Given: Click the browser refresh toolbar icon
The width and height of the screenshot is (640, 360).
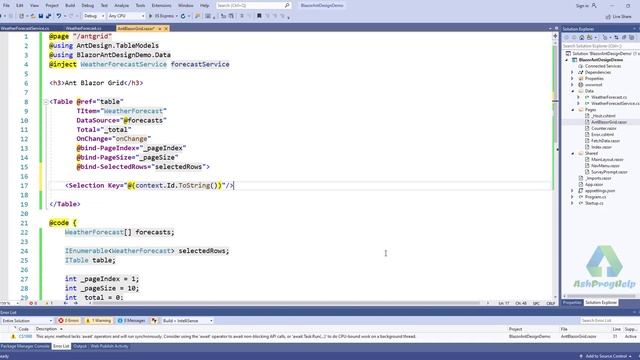Looking at the screenshot, I should click(x=183, y=16).
